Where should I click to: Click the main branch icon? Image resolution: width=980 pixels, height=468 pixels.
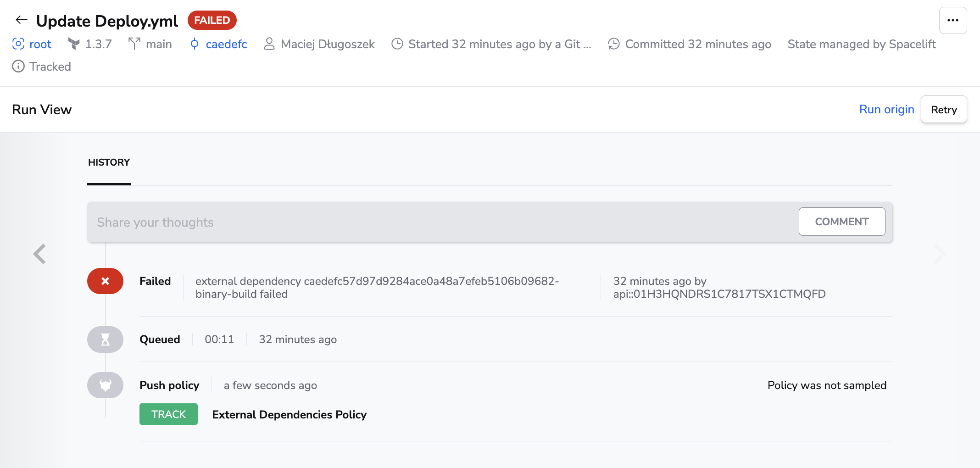[134, 44]
